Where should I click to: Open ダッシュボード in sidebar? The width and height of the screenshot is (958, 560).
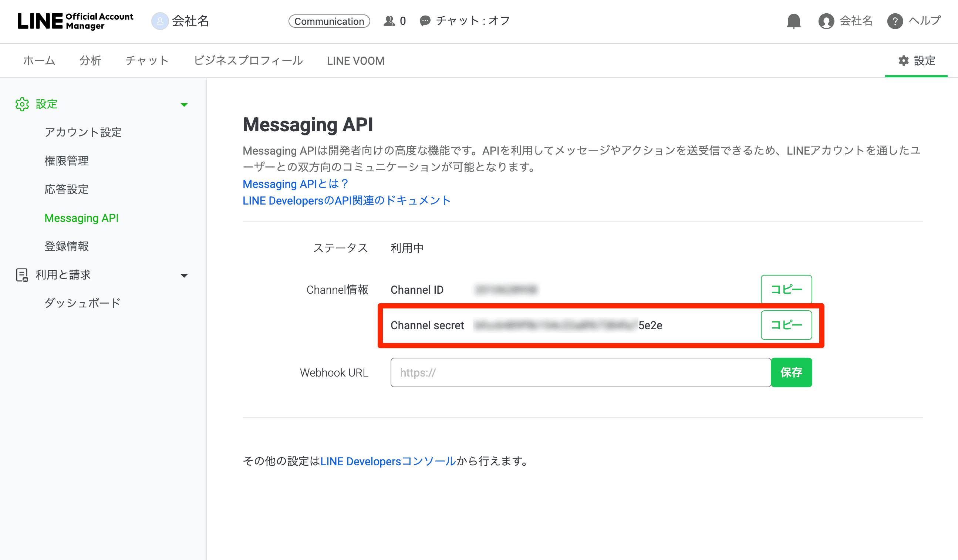(82, 303)
